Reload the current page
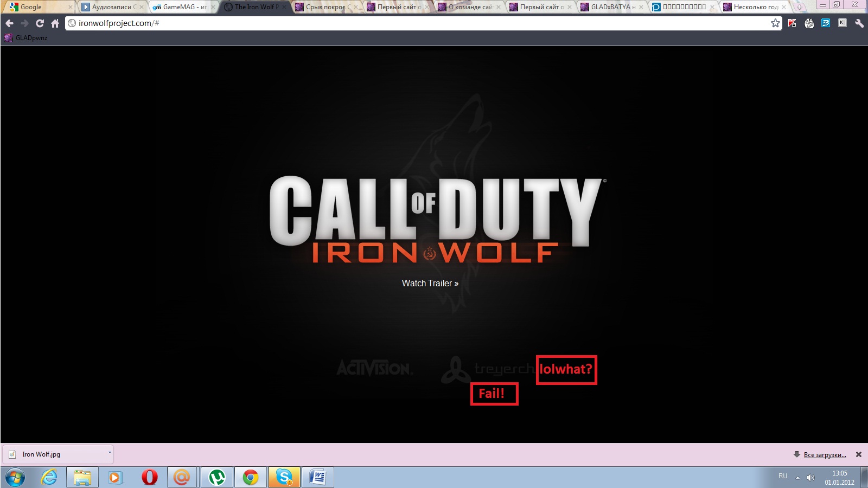The image size is (868, 488). tap(40, 23)
